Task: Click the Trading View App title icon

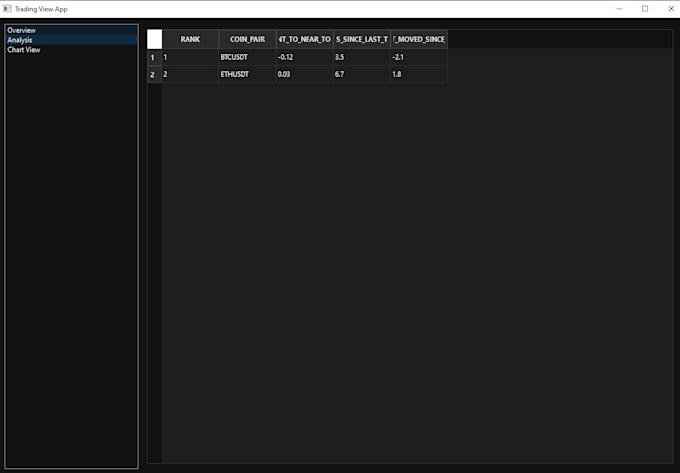Action: pos(7,9)
